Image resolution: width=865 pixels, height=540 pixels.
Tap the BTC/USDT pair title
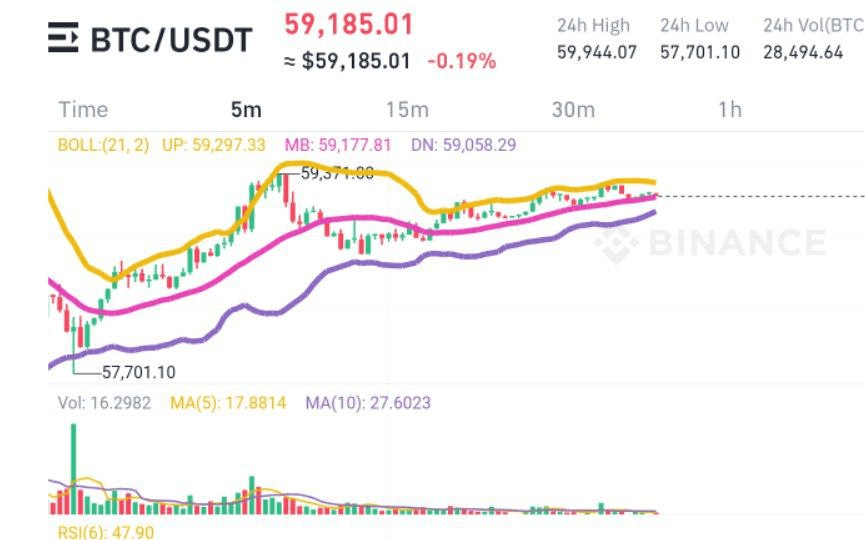pos(171,40)
